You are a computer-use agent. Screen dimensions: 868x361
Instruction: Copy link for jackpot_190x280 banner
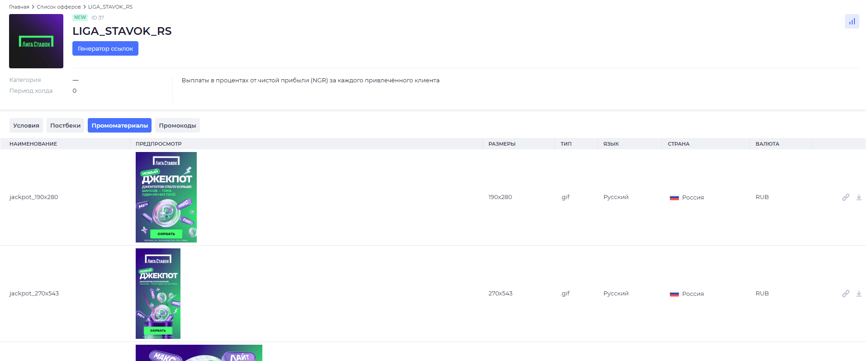point(845,197)
